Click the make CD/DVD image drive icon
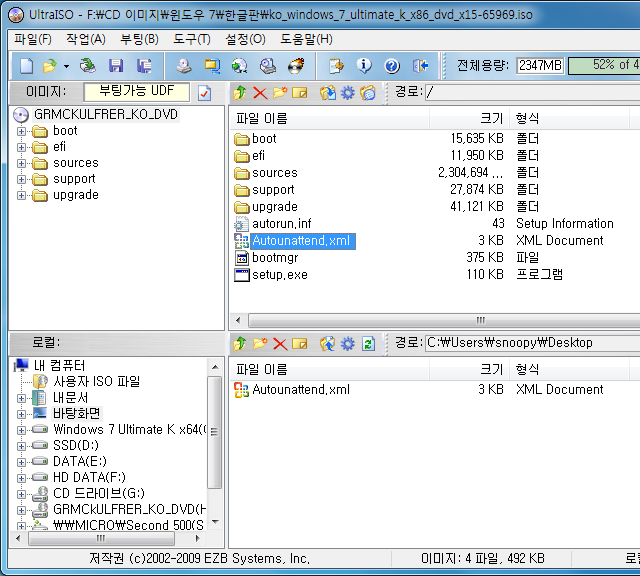This screenshot has width=640, height=576. [x=184, y=65]
